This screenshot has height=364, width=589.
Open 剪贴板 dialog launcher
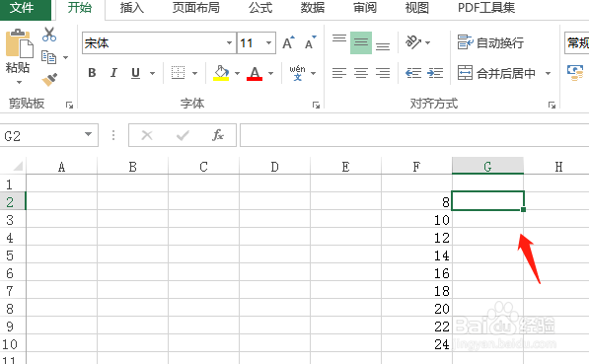69,106
